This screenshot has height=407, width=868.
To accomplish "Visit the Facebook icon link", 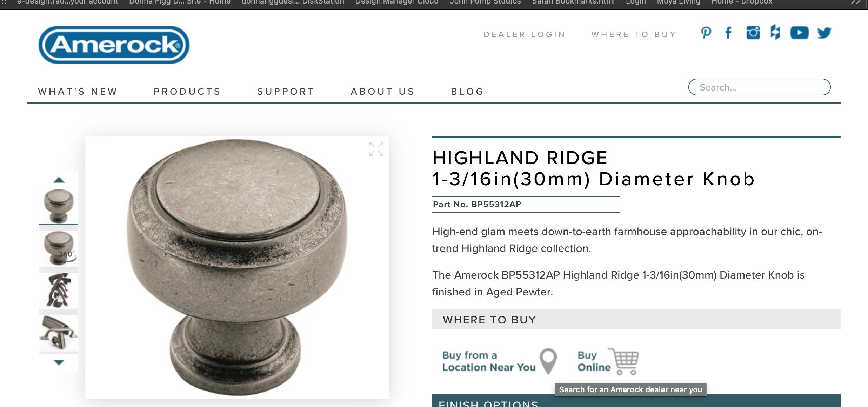I will coord(728,33).
